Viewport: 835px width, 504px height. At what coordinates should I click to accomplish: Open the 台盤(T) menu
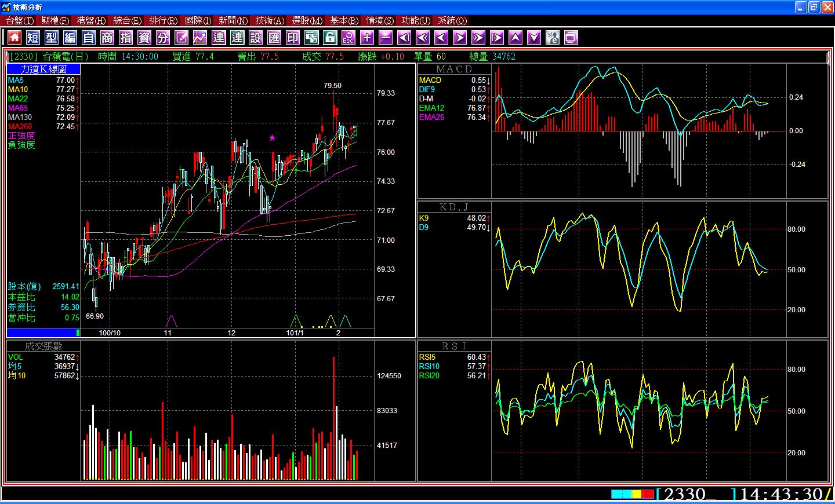[x=20, y=20]
